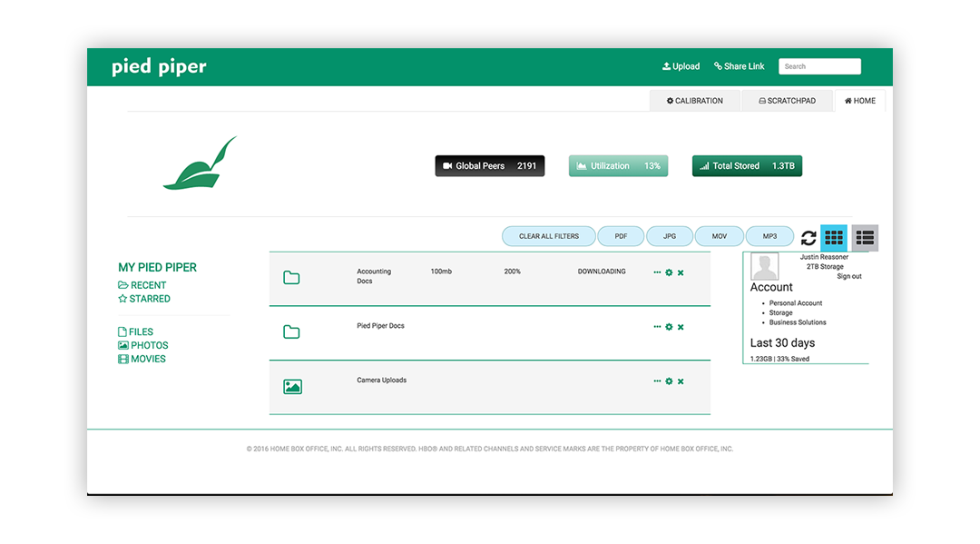Viewport: 980px width, 544px height.
Task: Open settings gear for Camera Uploads
Action: tap(669, 381)
